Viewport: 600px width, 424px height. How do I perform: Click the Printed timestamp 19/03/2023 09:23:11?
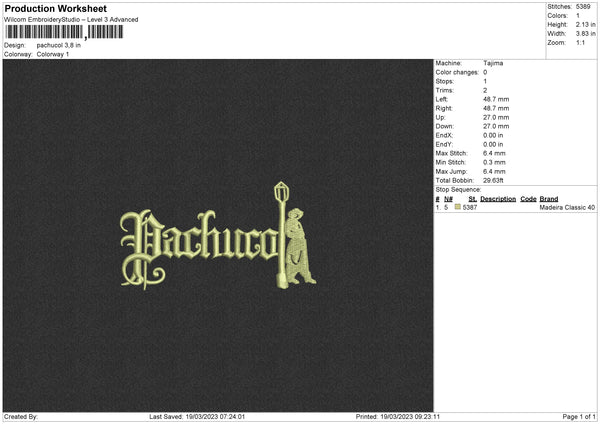click(410, 417)
